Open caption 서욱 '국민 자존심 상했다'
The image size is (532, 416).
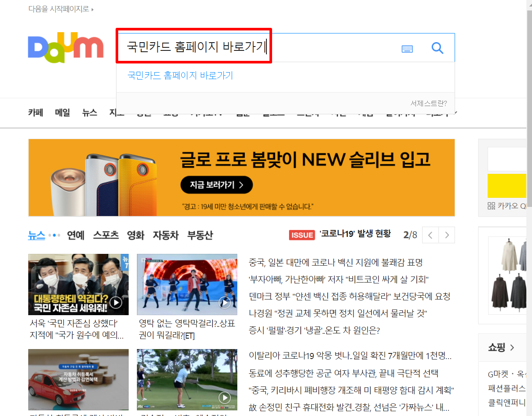[77, 329]
